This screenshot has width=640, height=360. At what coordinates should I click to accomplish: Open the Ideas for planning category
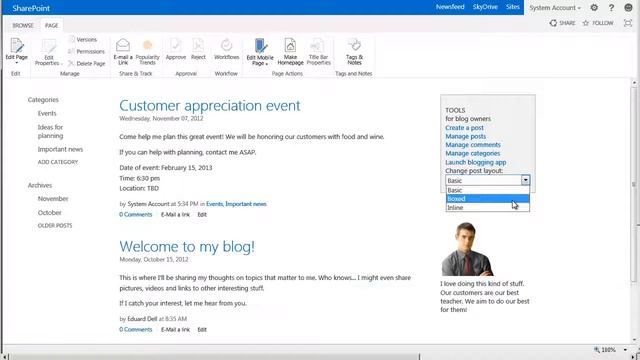tap(51, 131)
